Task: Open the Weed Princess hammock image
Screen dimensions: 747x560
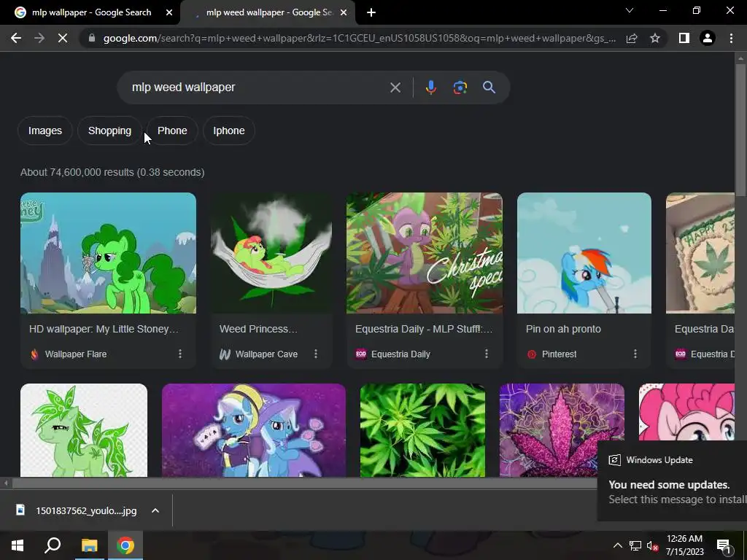Action: 271,253
